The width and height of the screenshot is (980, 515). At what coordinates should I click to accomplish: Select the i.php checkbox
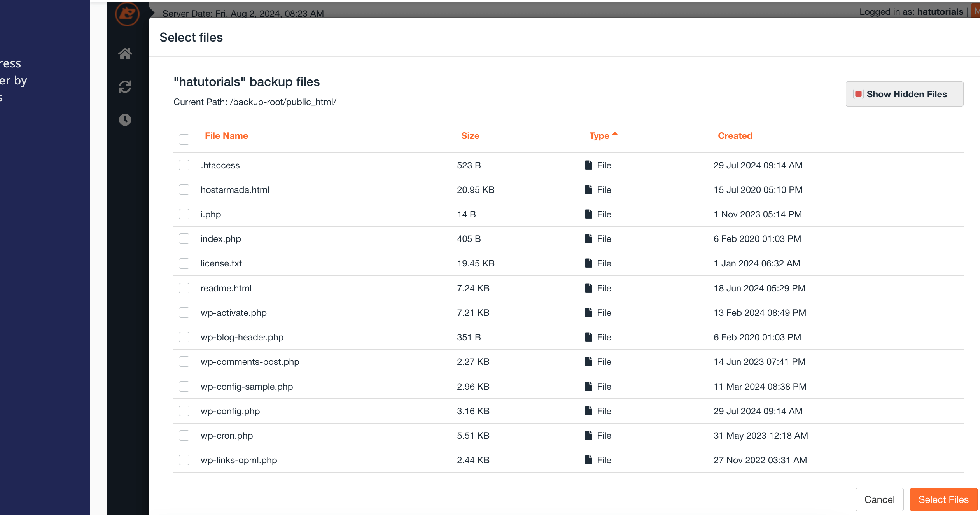[x=184, y=214]
